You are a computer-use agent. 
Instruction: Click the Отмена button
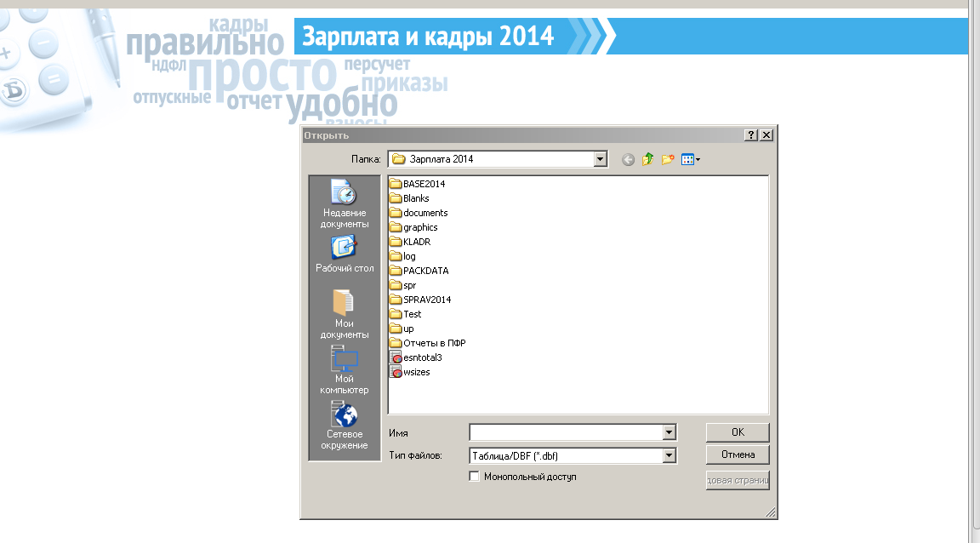738,454
